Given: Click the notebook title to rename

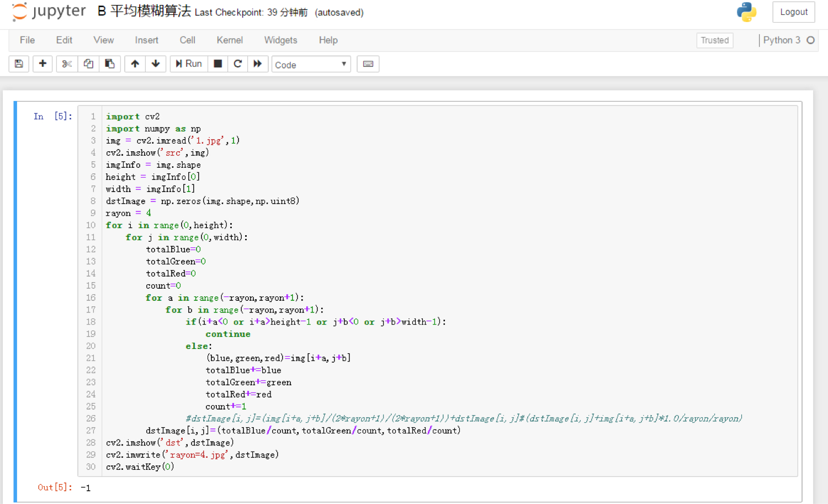Looking at the screenshot, I should pyautogui.click(x=144, y=12).
